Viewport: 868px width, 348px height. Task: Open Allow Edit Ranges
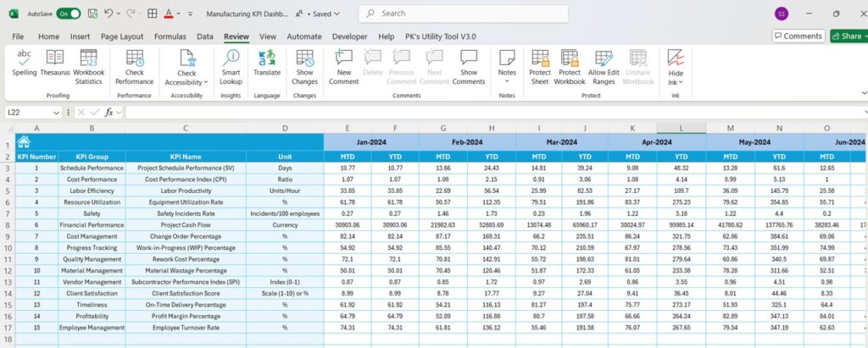pos(604,67)
